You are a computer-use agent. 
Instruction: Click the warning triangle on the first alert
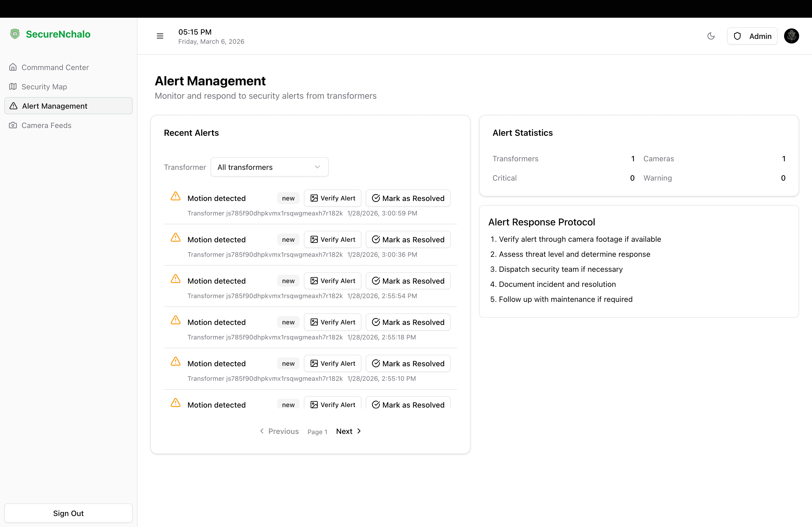click(x=175, y=196)
